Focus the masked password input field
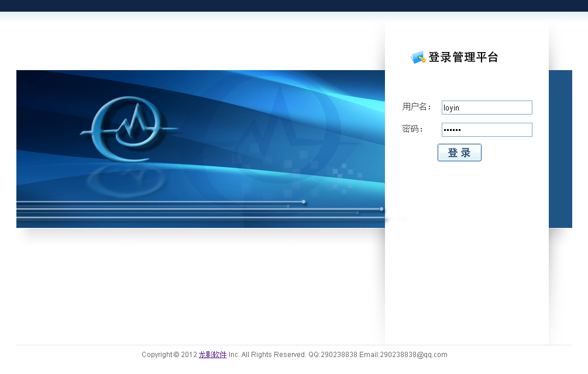The width and height of the screenshot is (588, 374). [487, 130]
